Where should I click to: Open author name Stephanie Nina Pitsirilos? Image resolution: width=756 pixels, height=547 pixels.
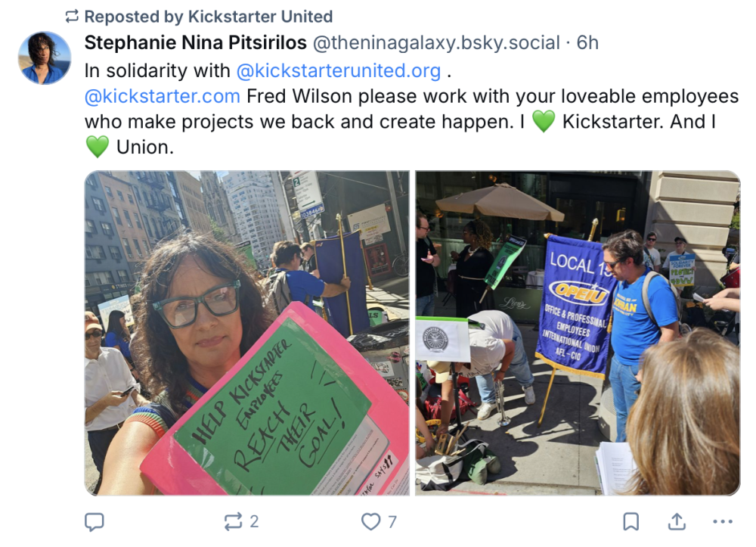[195, 43]
